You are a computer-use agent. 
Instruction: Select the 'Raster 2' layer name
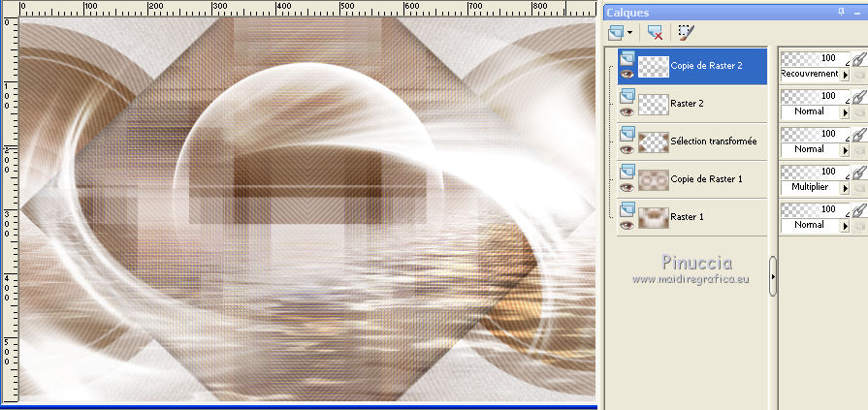pyautogui.click(x=687, y=104)
